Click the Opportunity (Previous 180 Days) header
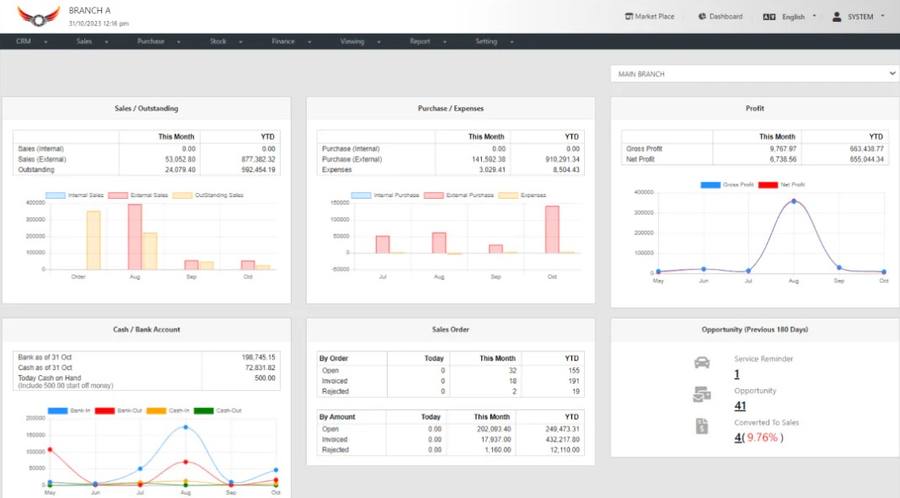Viewport: 900px width, 498px height. (755, 330)
